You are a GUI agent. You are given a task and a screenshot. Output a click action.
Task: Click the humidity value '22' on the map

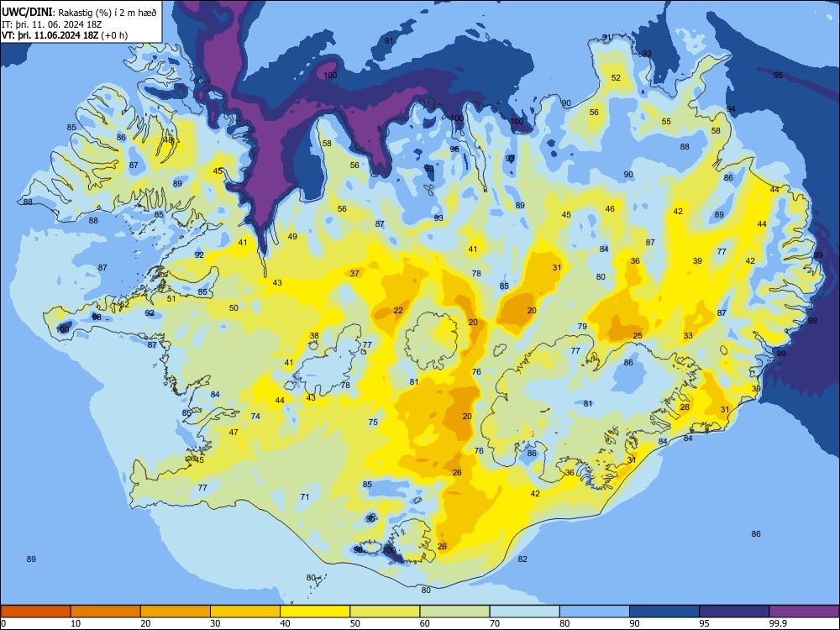[x=398, y=311]
